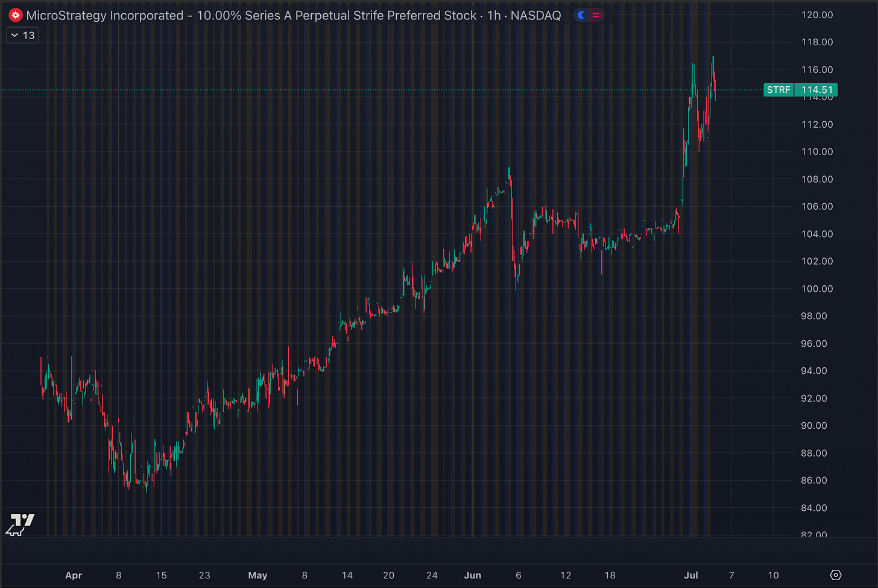Click the 15 date label after Apr
Viewport: 878px width, 588px height.
[161, 575]
